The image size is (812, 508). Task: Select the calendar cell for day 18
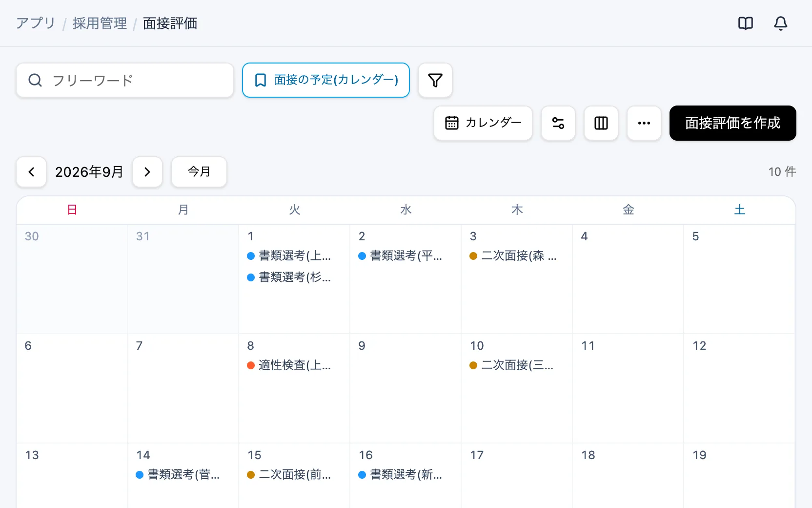coord(628,476)
